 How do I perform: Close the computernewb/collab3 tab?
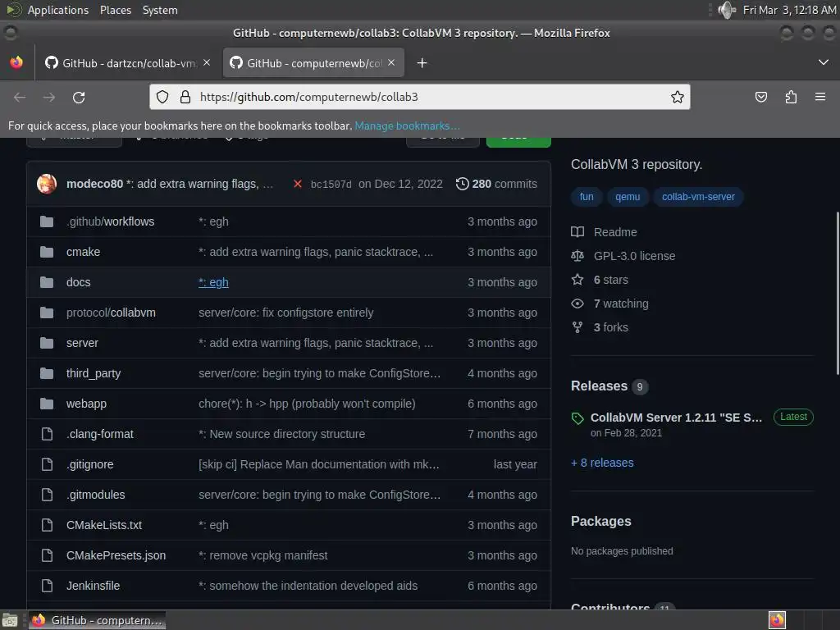pyautogui.click(x=391, y=62)
